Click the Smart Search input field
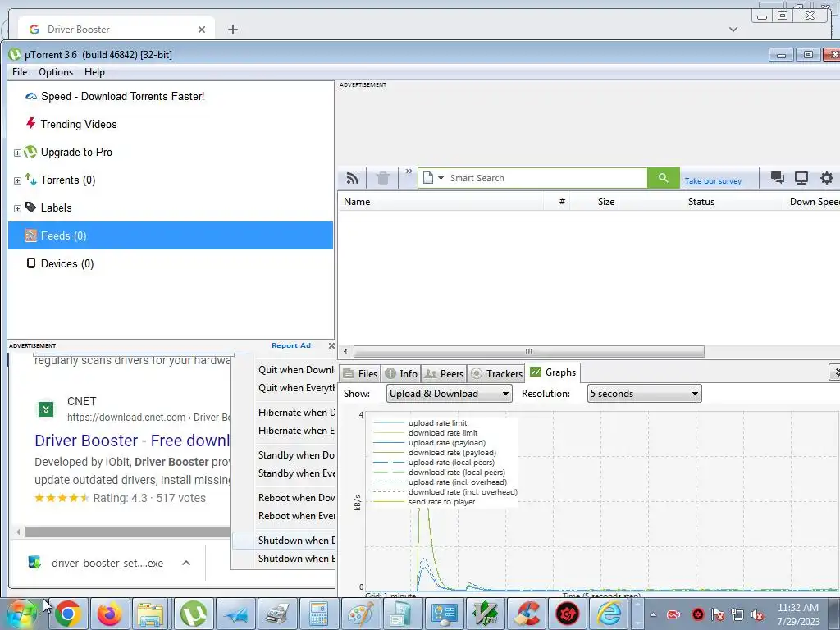Viewport: 840px width, 630px height. click(546, 178)
